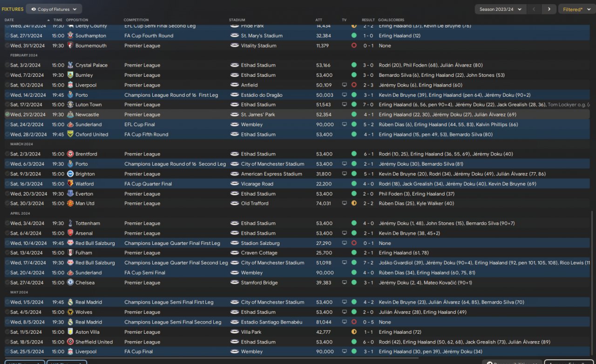Open the Sheffield United opposition link
The image size is (596, 364).
[x=94, y=342]
